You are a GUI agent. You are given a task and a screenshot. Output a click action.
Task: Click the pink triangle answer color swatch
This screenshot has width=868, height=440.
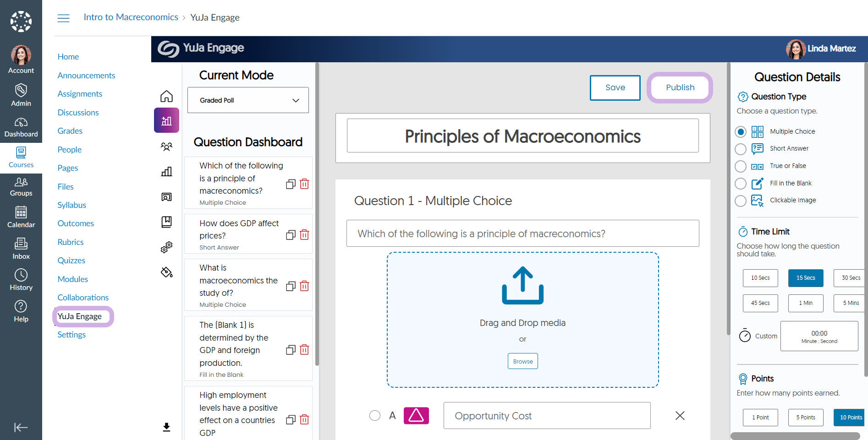[416, 415]
